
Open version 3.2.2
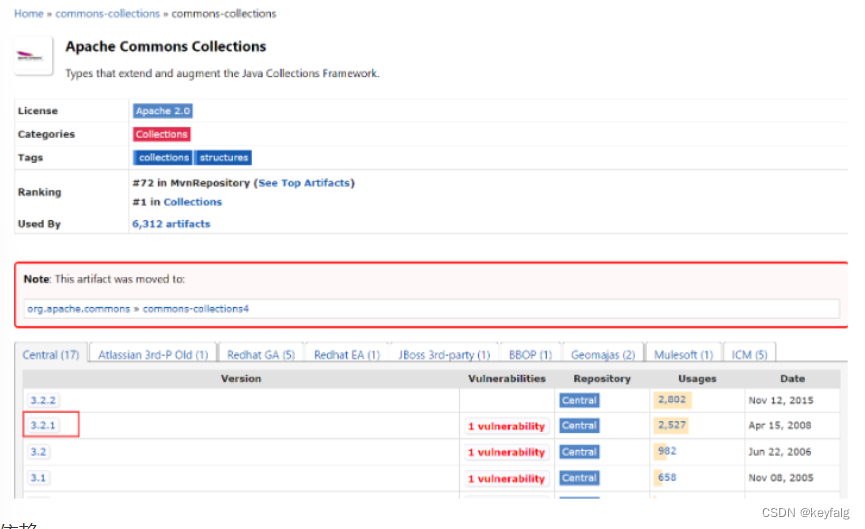pos(43,400)
